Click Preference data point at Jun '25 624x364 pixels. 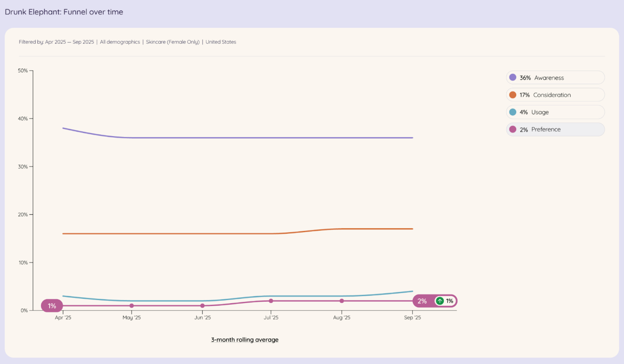tap(202, 306)
